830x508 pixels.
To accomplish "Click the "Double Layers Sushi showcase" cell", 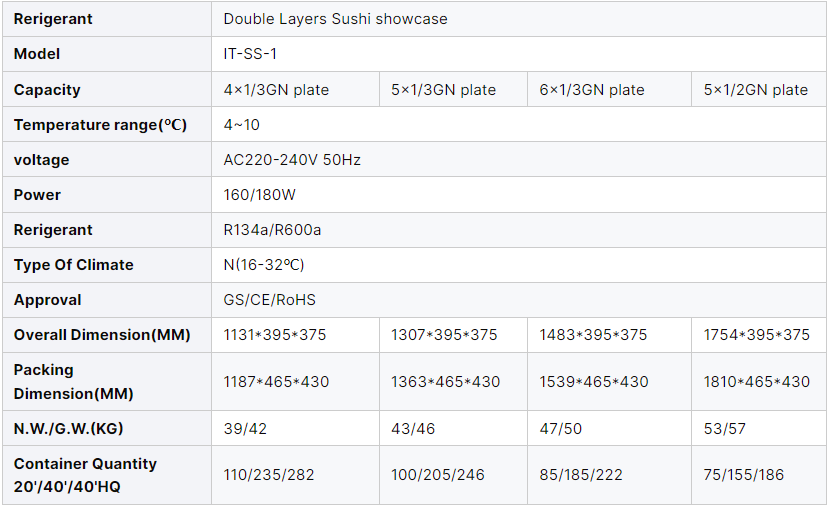I will point(335,19).
